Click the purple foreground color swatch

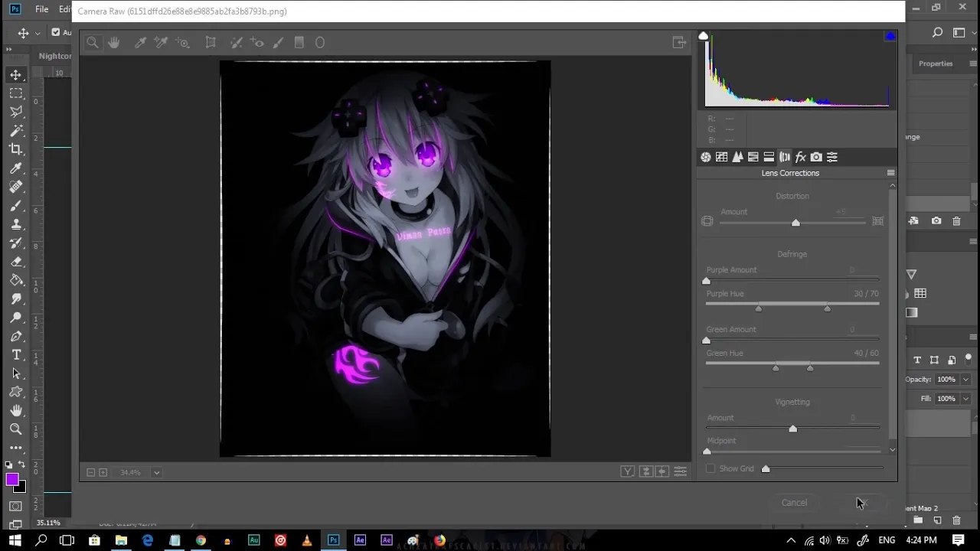(12, 480)
